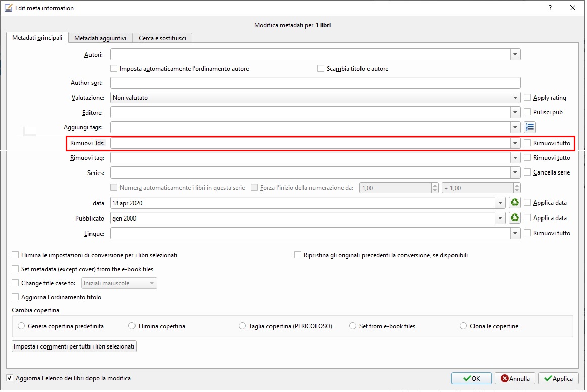Click the Edit meta information window icon
Image resolution: width=587 pixels, height=392 pixels.
pos(8,8)
